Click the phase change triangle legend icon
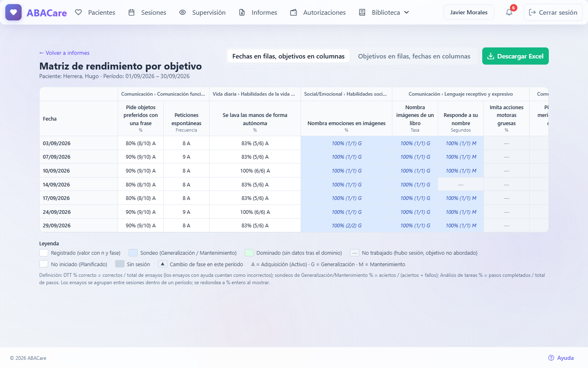Viewport: 588px width, 368px height. point(163,264)
